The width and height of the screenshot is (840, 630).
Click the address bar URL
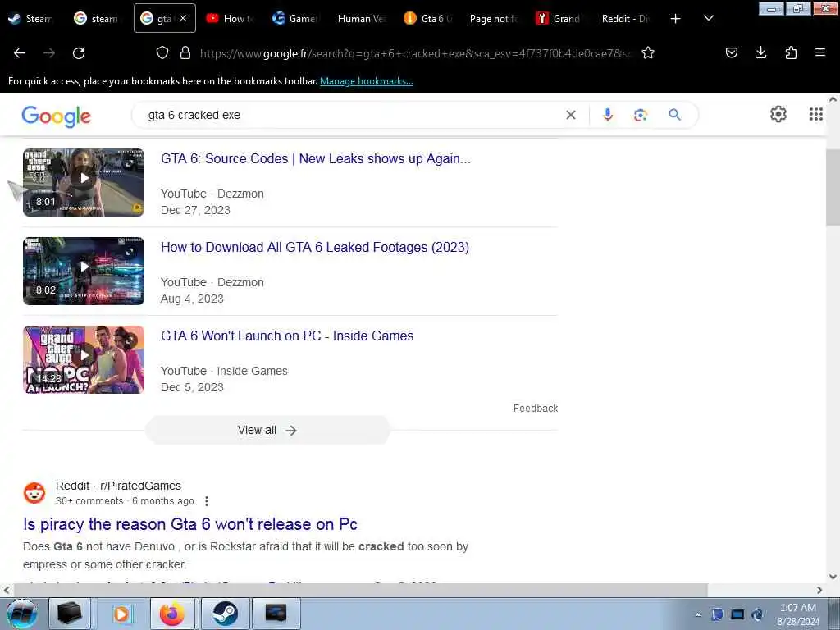(x=415, y=53)
